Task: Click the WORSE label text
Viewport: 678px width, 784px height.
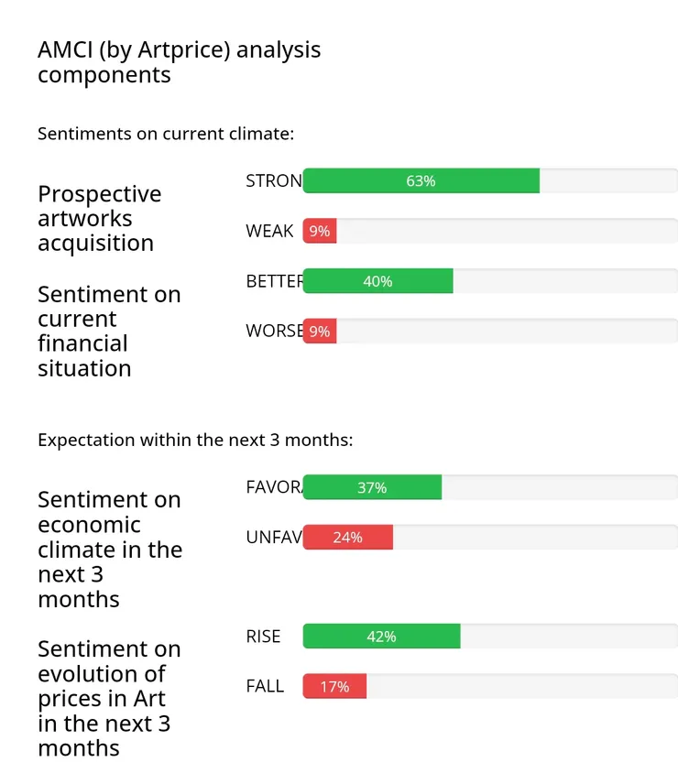Action: [x=273, y=332]
